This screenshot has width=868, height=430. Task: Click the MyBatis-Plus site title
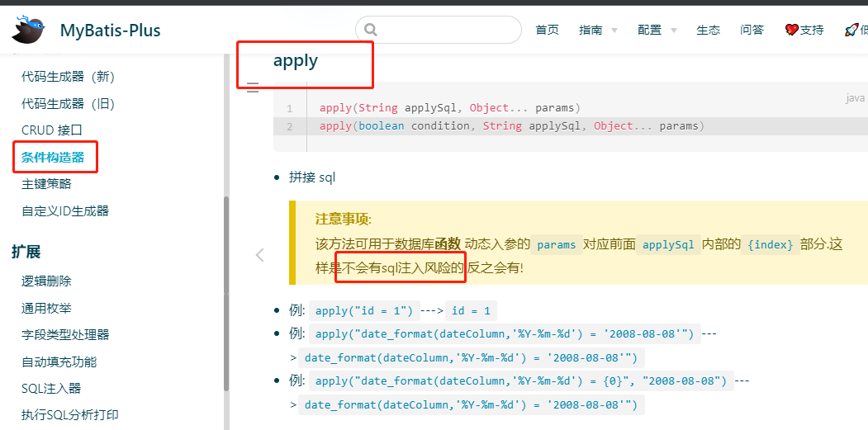point(110,30)
